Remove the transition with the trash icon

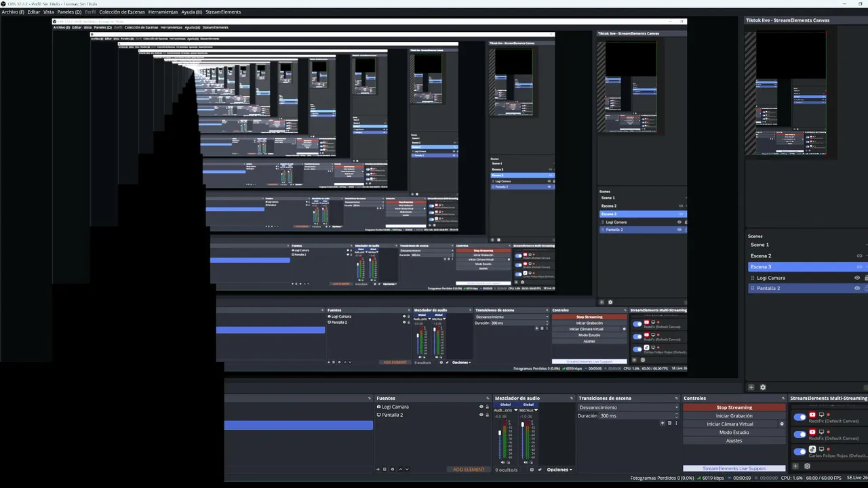[x=669, y=423]
